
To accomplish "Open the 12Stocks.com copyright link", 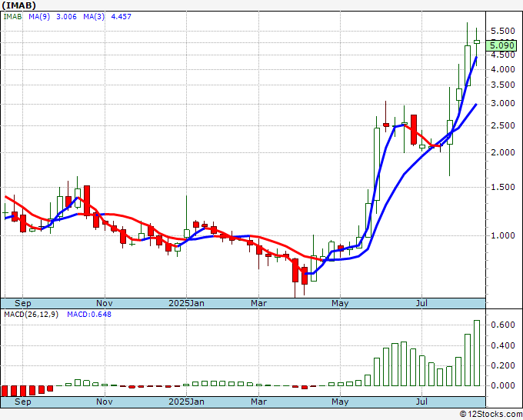I will [x=491, y=415].
